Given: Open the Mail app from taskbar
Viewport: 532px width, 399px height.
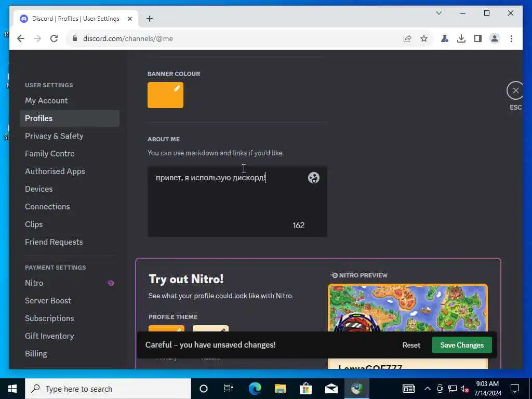Looking at the screenshot, I should [x=331, y=389].
